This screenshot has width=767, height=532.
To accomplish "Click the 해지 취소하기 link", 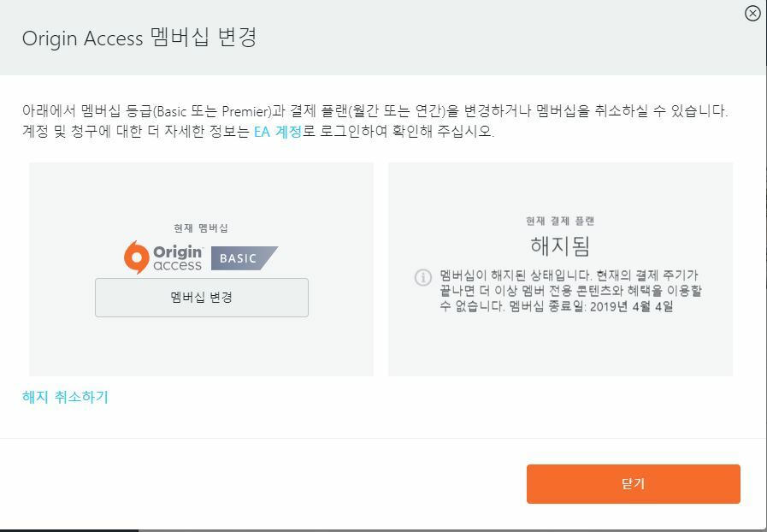I will pyautogui.click(x=65, y=397).
